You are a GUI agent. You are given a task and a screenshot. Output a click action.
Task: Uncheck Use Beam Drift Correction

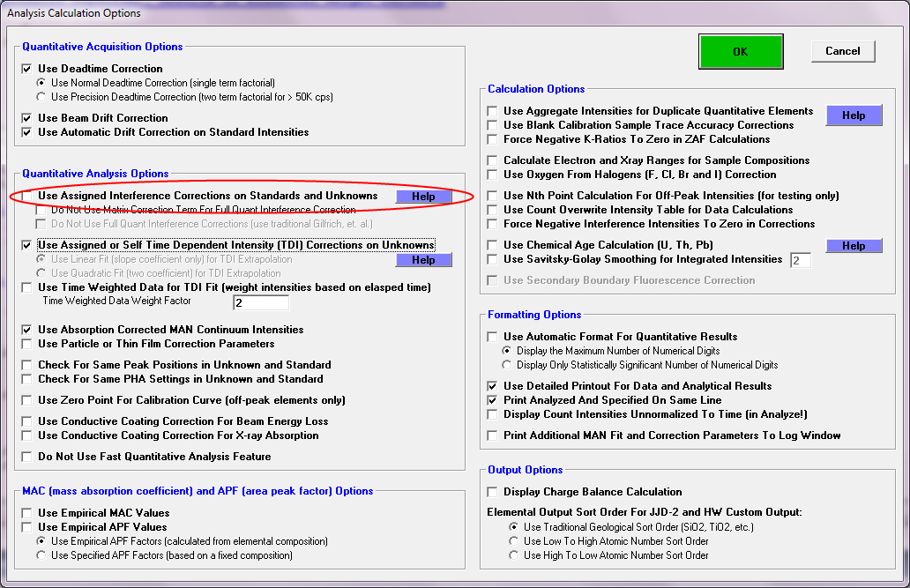click(x=27, y=118)
